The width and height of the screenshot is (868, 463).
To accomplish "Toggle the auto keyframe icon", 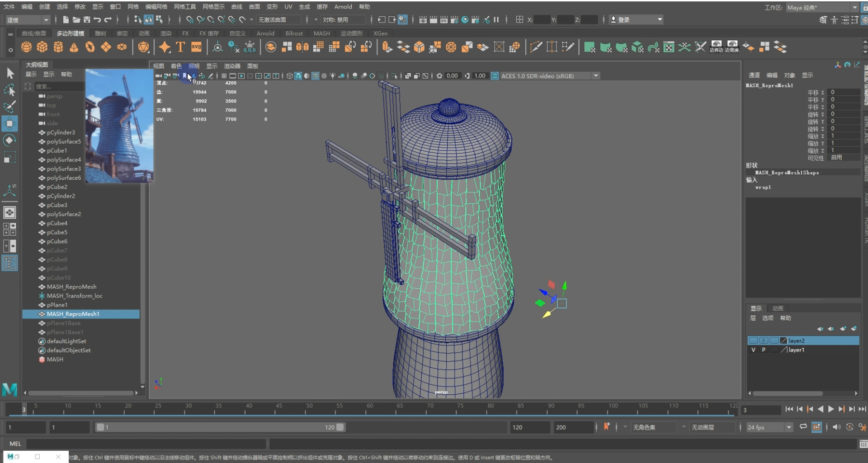I will 849,427.
